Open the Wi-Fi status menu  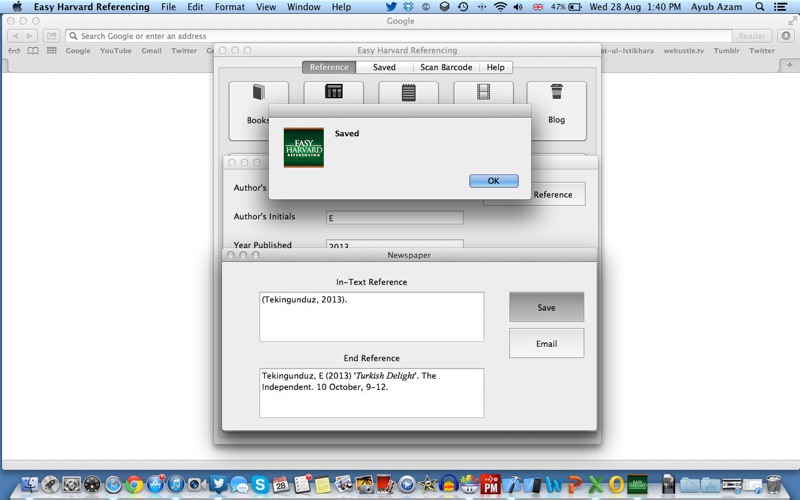pos(501,7)
